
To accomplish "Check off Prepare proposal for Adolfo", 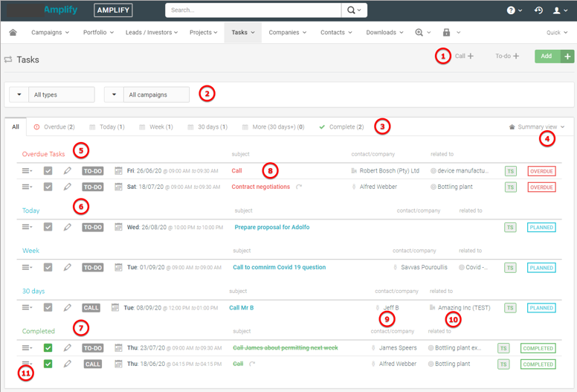I will [48, 227].
